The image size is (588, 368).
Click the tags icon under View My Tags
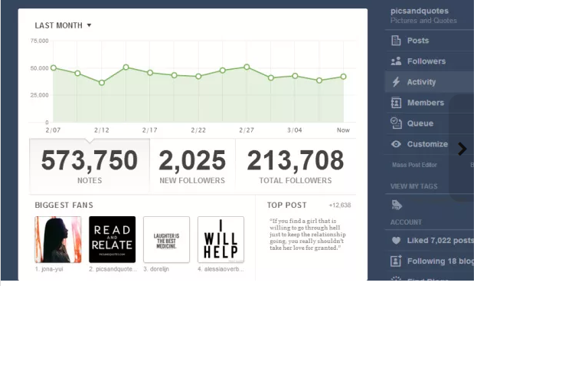click(x=397, y=205)
